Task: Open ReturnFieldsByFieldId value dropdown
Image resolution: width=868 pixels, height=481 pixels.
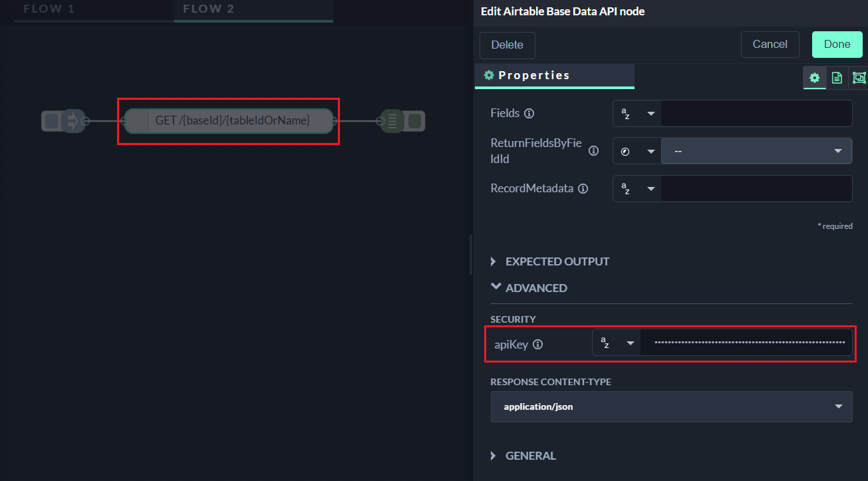Action: [x=756, y=151]
